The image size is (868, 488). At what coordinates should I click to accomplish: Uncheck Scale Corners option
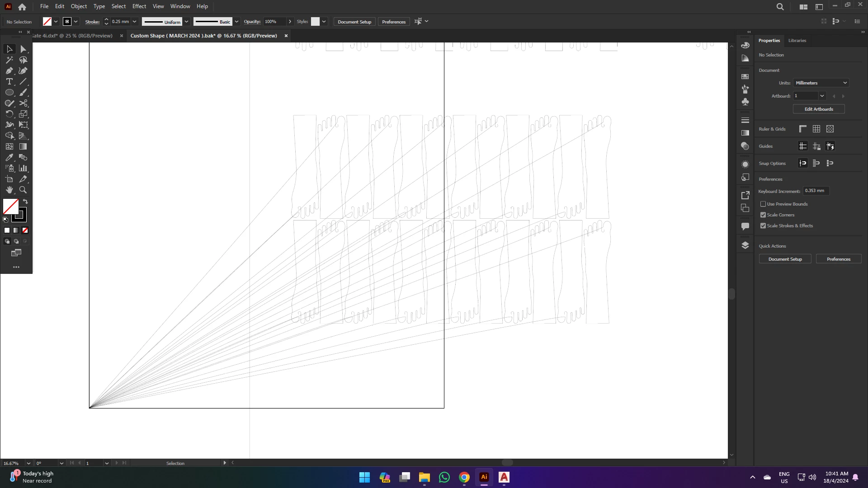pos(763,215)
